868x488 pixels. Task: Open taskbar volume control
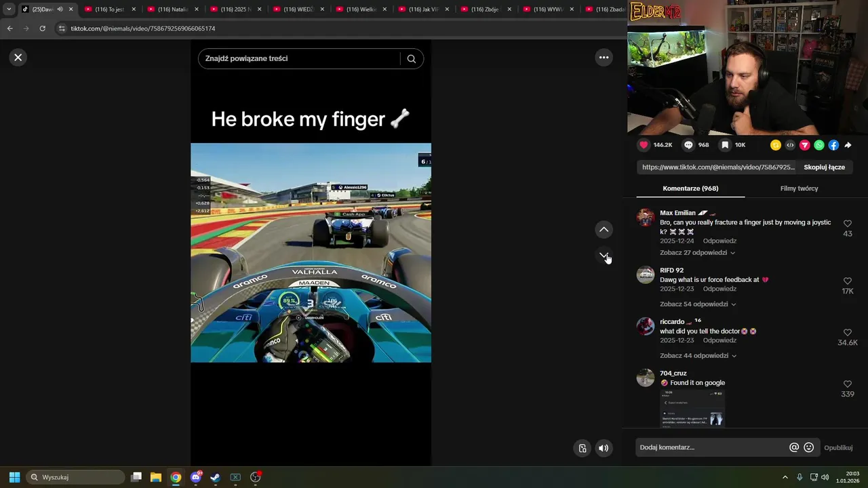point(825,477)
